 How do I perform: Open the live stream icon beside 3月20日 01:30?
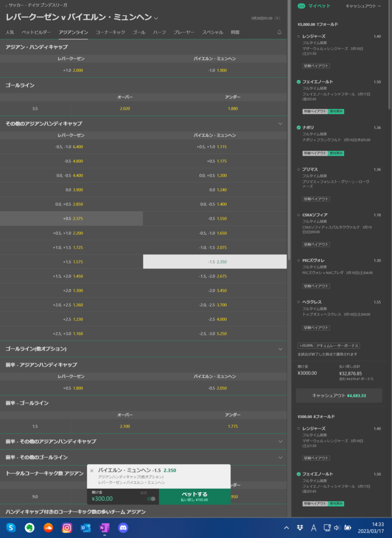[278, 18]
